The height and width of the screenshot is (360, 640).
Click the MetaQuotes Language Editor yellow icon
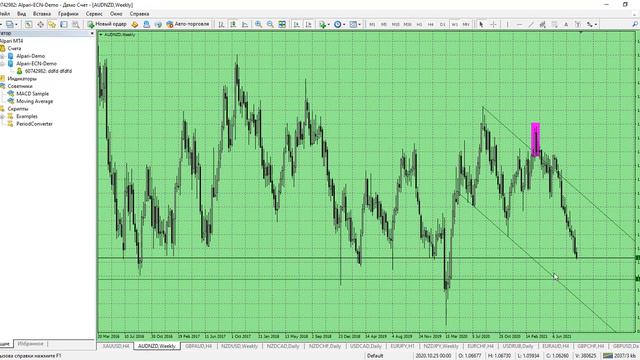135,24
